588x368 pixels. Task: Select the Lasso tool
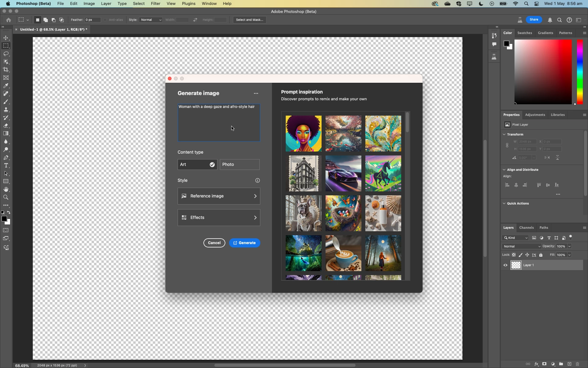point(6,54)
